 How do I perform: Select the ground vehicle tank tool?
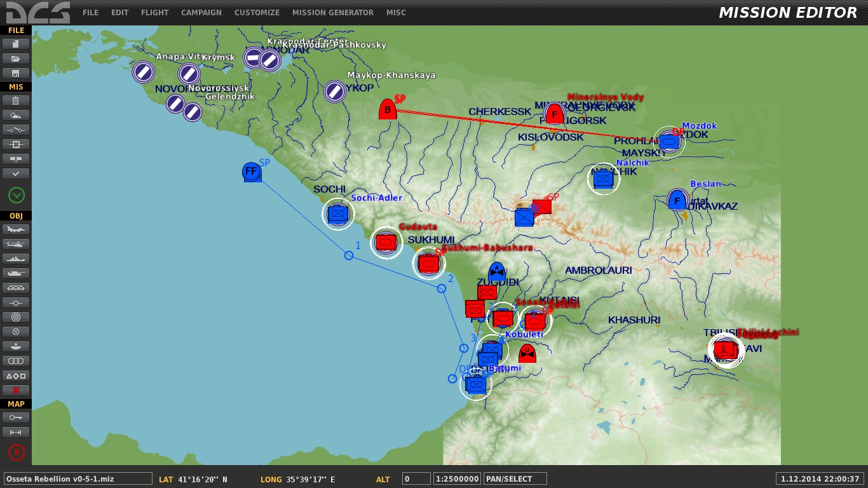tap(16, 273)
